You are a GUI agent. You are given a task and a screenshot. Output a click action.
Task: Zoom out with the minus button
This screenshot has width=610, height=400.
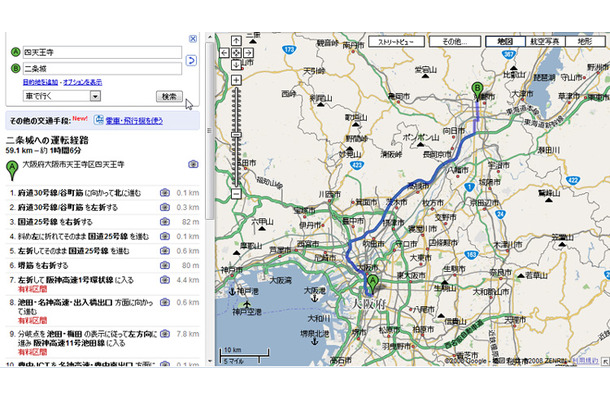(236, 193)
